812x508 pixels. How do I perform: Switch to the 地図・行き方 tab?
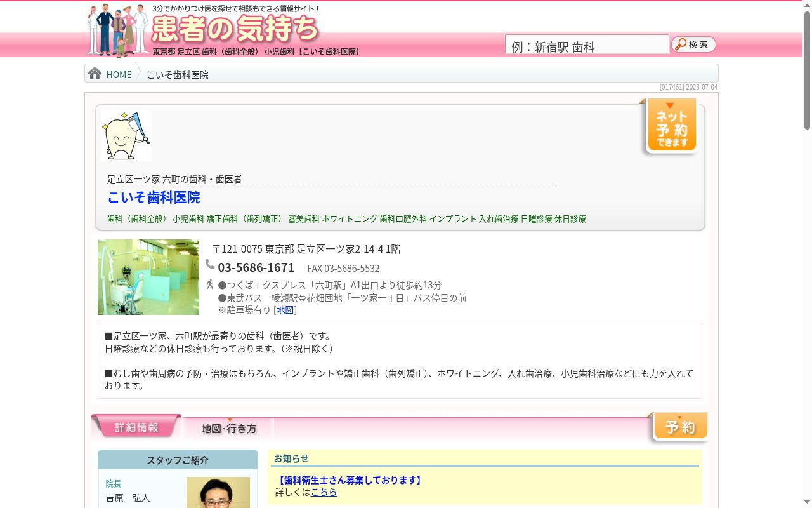coord(229,429)
